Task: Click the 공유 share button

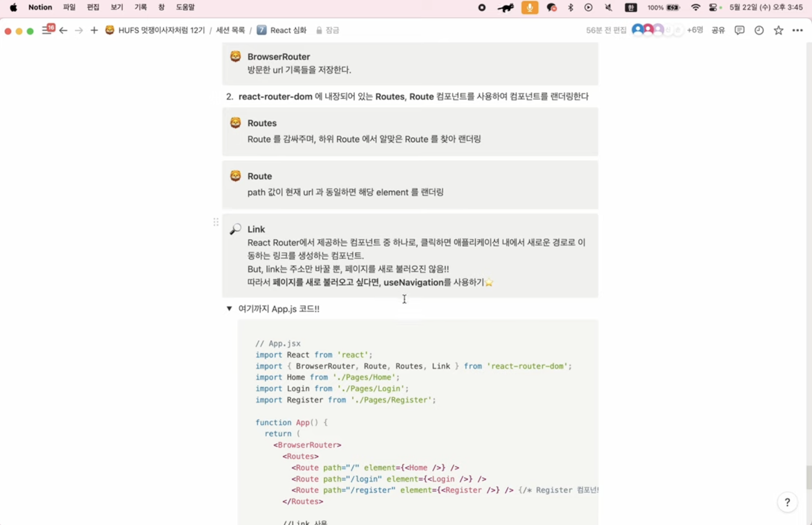Action: (x=718, y=30)
